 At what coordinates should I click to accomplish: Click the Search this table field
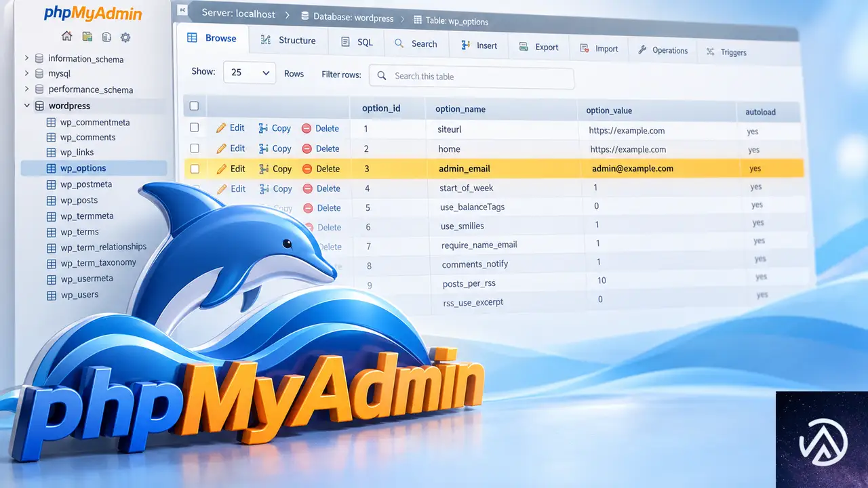point(471,77)
